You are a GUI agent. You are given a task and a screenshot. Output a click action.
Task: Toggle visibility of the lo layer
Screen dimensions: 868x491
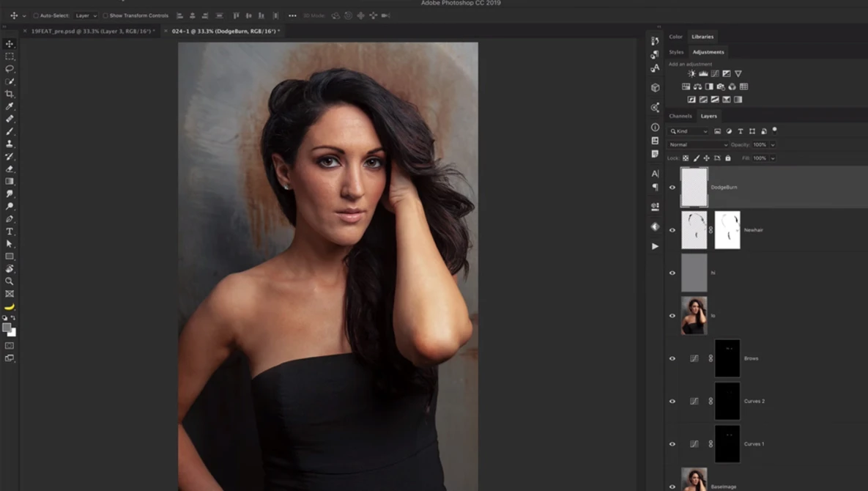(672, 316)
